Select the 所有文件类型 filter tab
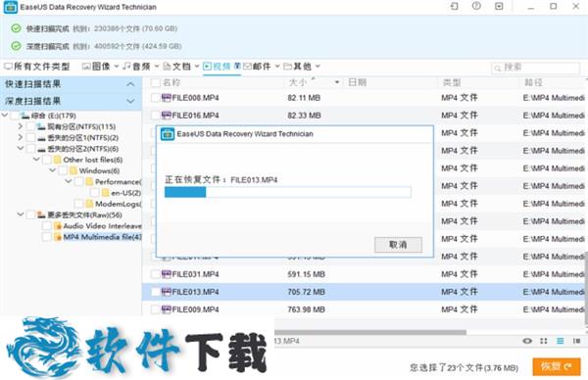Viewport: 588px width, 380px height. coord(37,67)
